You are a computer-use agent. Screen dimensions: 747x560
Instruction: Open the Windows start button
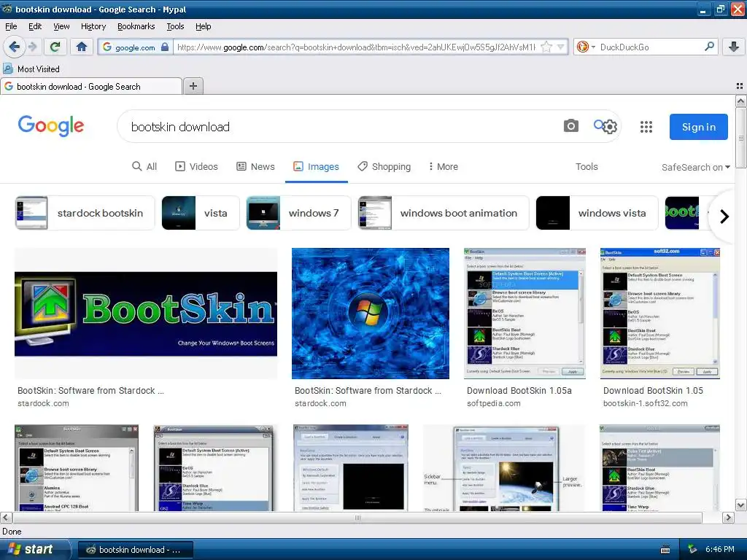click(x=34, y=549)
